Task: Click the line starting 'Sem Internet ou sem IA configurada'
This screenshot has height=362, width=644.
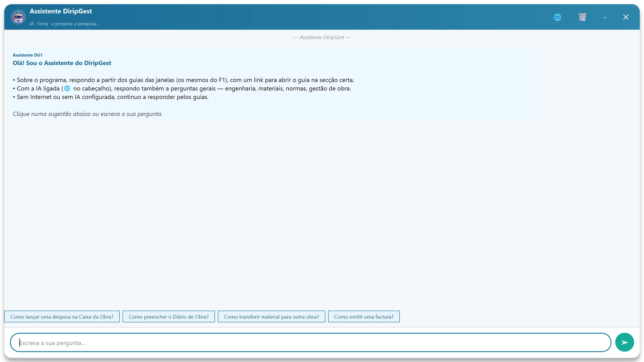Action: (x=111, y=97)
